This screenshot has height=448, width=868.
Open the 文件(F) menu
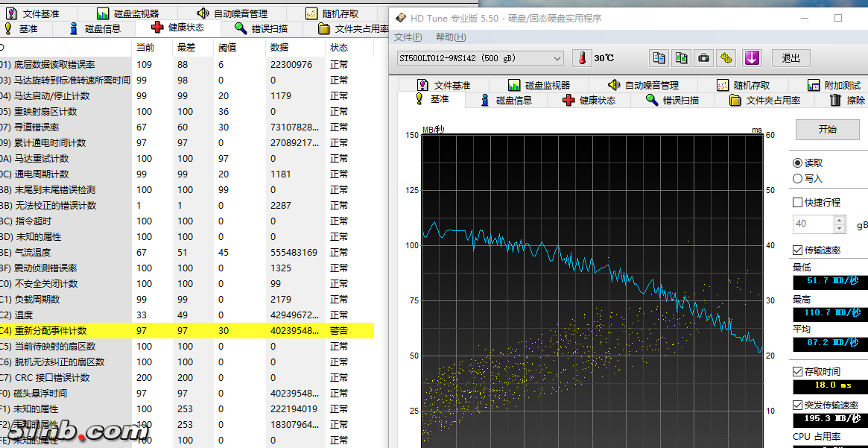[x=408, y=37]
